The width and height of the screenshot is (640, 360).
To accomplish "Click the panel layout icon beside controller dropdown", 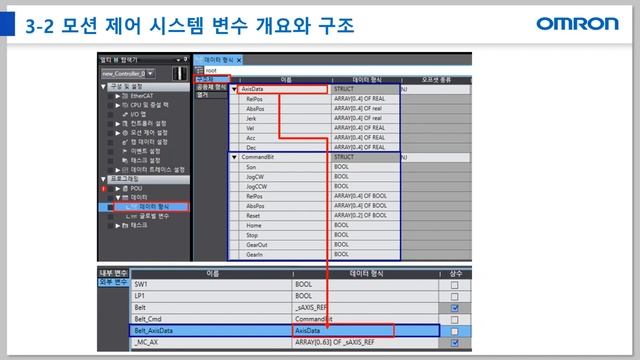I will tap(180, 73).
